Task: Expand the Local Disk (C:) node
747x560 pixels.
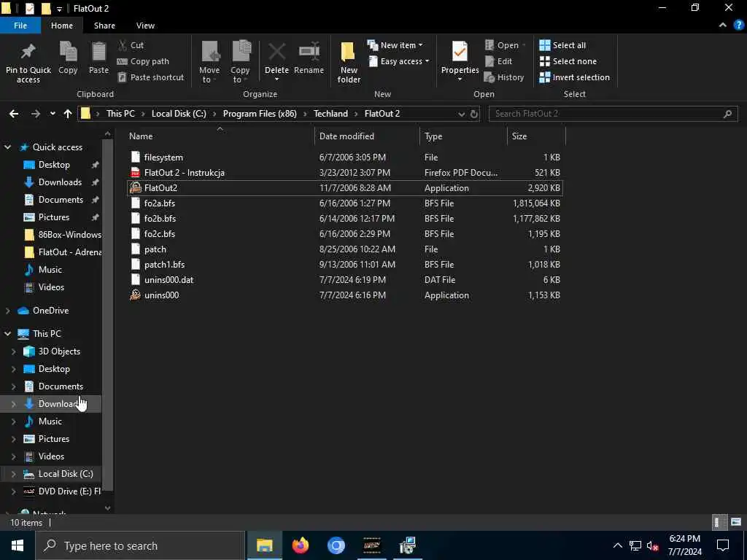Action: tap(13, 474)
